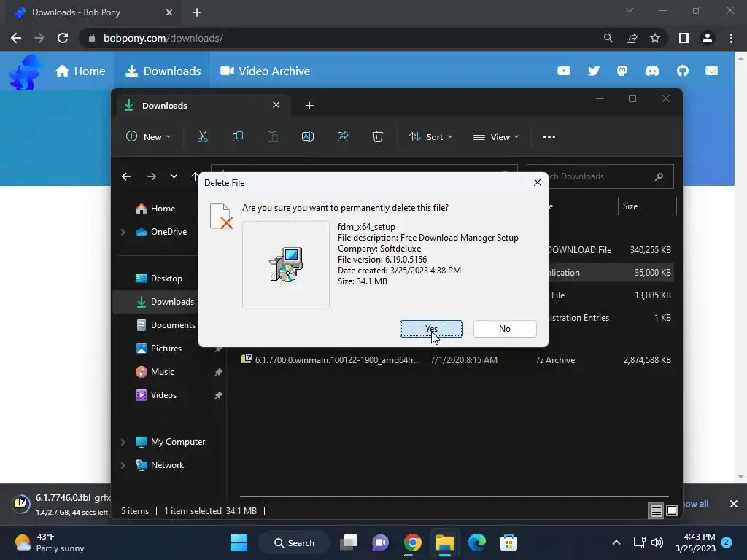Screen dimensions: 747x560
Task: Reload the Chrome page
Action: [x=63, y=38]
